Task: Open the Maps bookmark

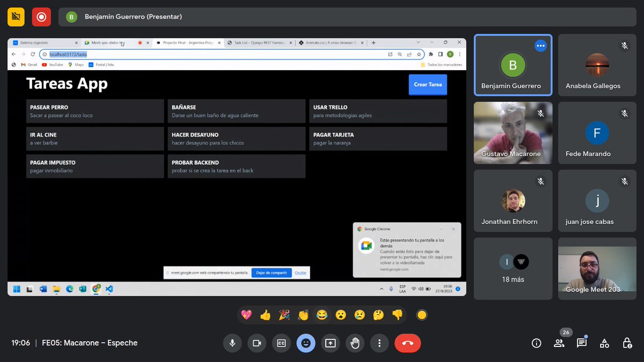Action: coord(76,64)
